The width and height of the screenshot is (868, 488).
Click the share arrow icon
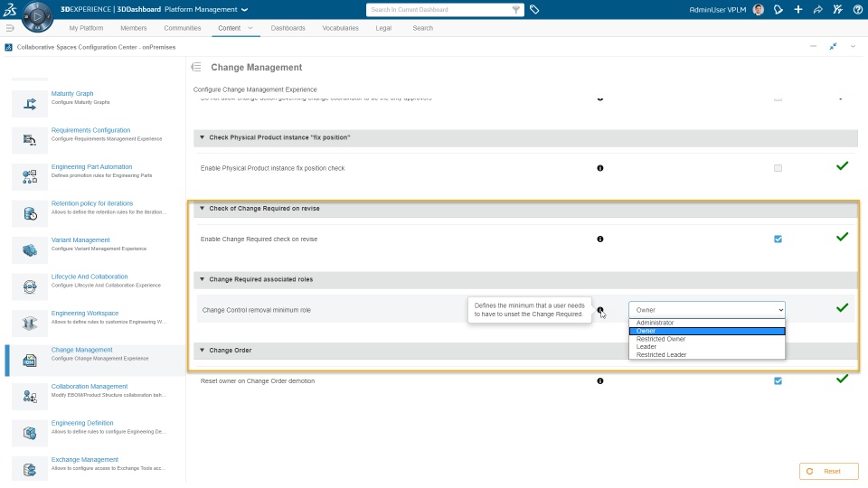817,9
